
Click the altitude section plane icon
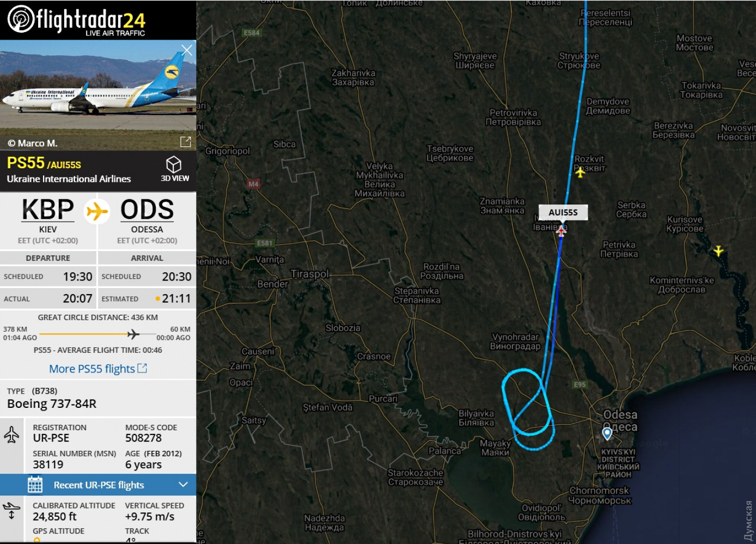(11, 511)
